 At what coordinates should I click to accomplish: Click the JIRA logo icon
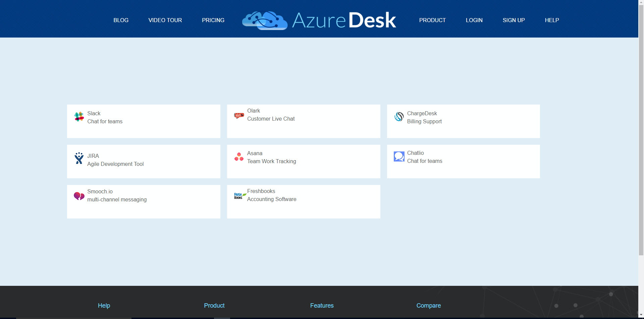point(79,158)
